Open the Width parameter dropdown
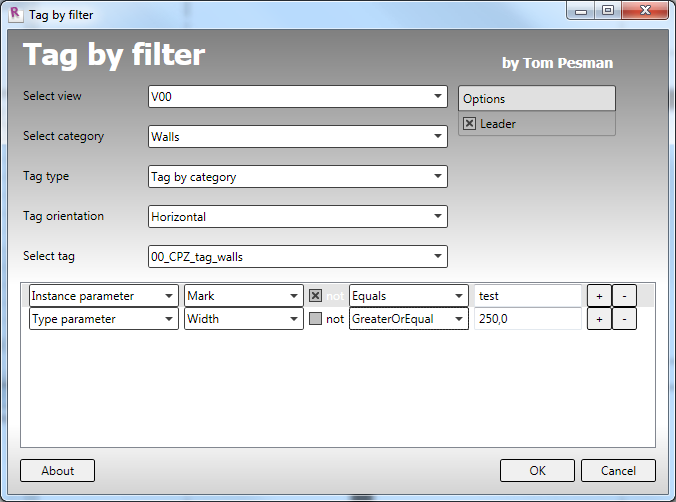This screenshot has height=502, width=676. pos(244,319)
